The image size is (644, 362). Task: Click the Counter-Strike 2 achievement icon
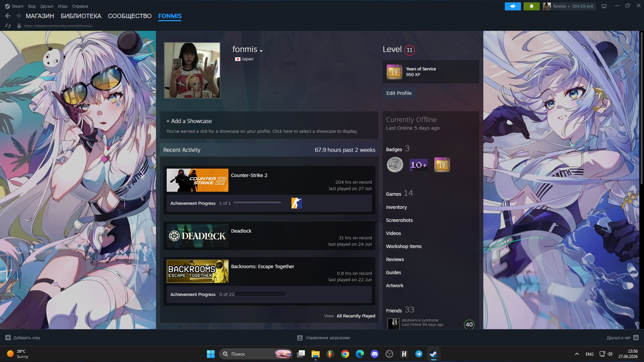pyautogui.click(x=297, y=203)
